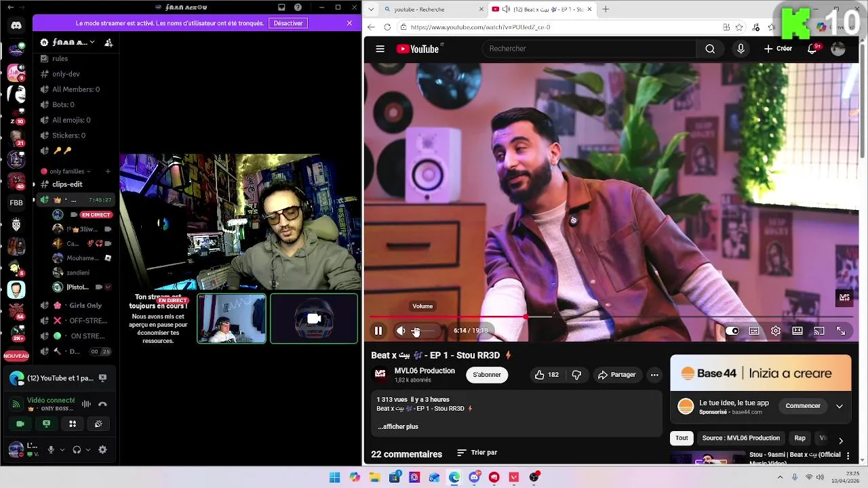868x488 pixels.
Task: Like the video with 182 likes
Action: 547,375
